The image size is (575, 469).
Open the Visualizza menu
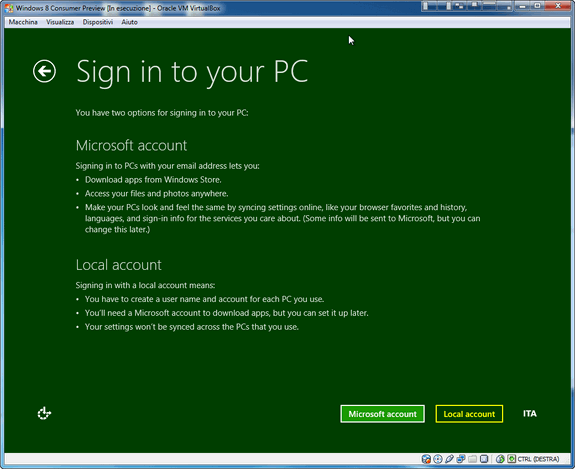(x=60, y=22)
